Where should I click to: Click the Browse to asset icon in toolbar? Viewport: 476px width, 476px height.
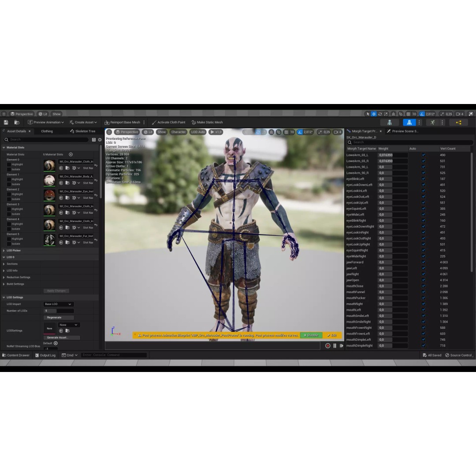pos(17,123)
